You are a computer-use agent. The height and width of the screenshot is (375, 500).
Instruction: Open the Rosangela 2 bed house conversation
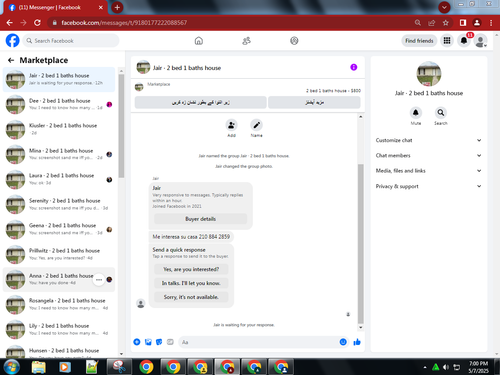click(59, 304)
